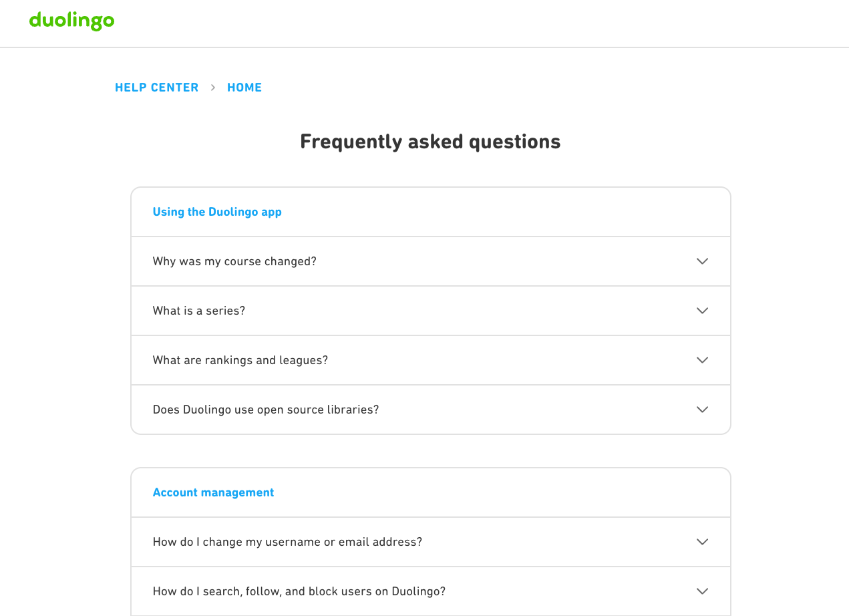Click the 'Frequently asked questions' page title

coord(430,142)
